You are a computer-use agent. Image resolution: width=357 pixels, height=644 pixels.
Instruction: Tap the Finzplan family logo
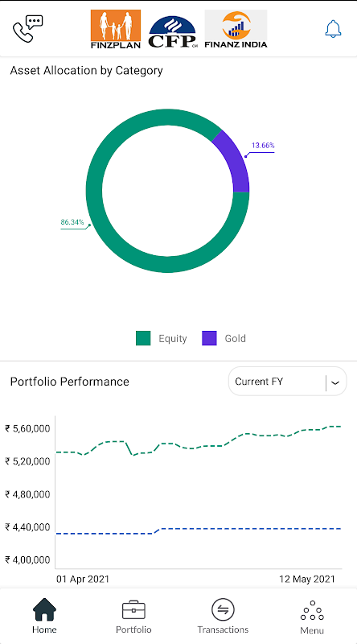coord(116,29)
